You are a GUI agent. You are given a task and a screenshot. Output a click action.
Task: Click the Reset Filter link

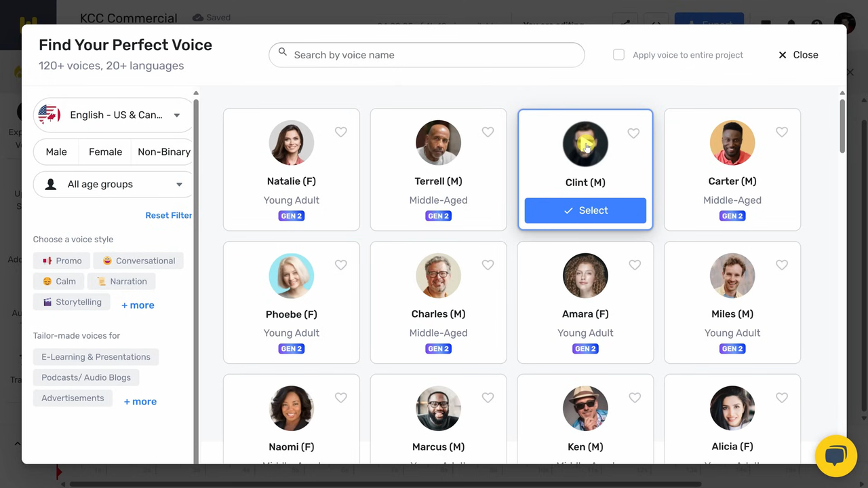[168, 215]
